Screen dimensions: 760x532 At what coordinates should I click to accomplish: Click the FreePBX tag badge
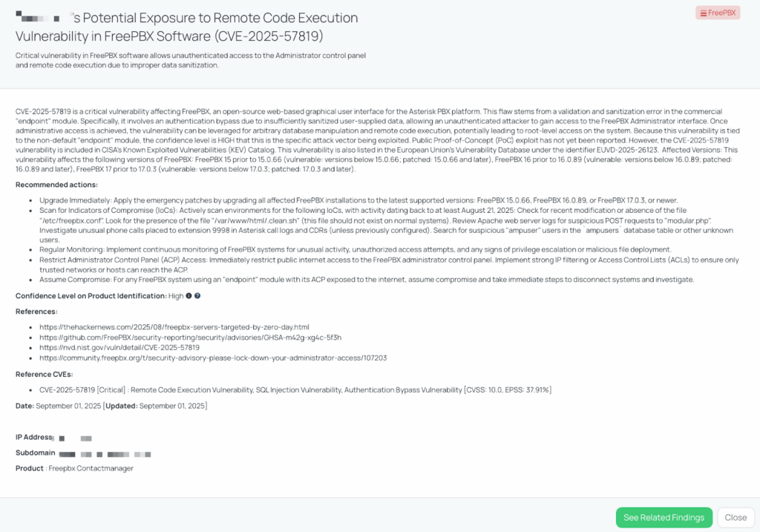click(x=718, y=13)
